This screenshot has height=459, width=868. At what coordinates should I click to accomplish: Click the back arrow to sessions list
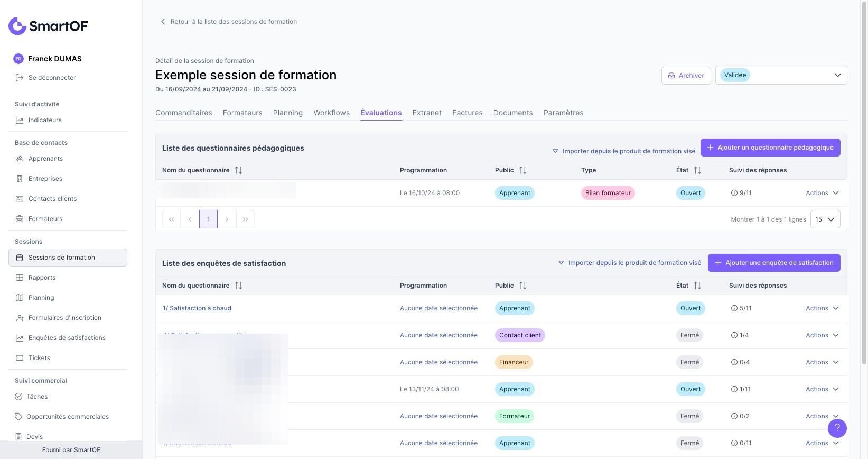163,22
